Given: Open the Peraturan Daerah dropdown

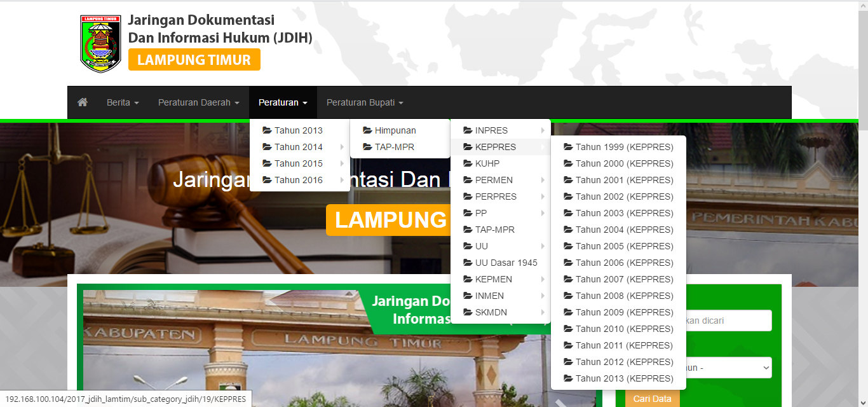Looking at the screenshot, I should pyautogui.click(x=199, y=102).
